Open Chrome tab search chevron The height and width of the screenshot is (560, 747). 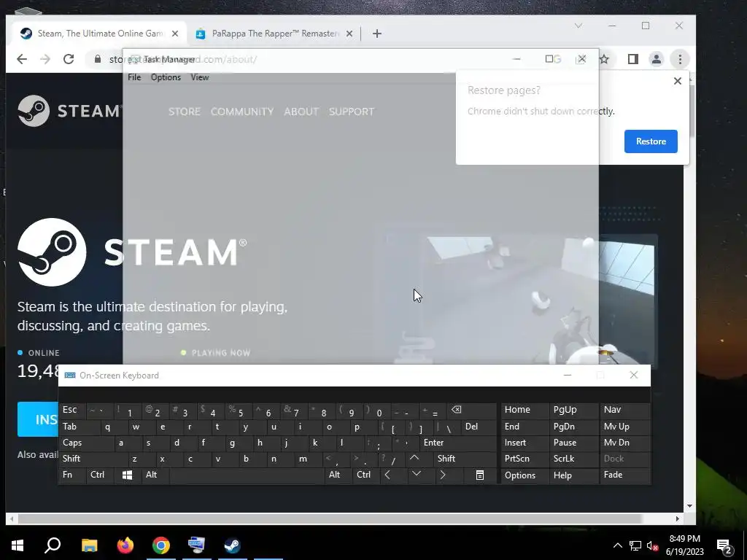tap(578, 26)
